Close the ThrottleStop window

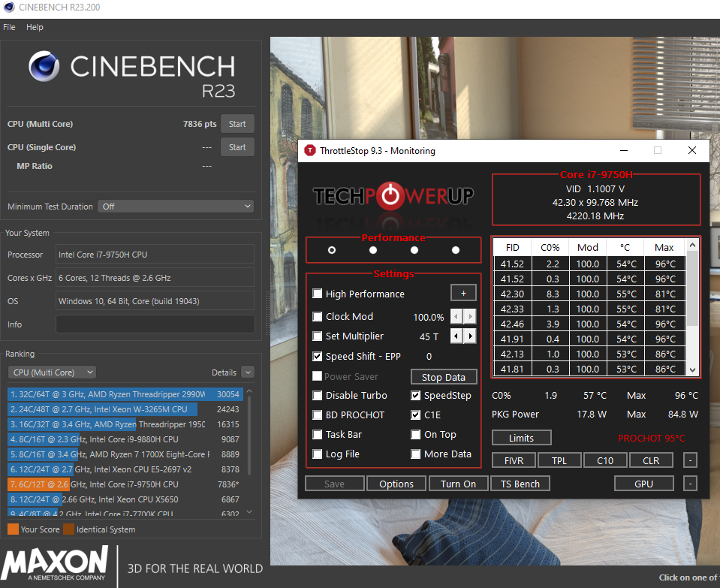click(x=692, y=150)
